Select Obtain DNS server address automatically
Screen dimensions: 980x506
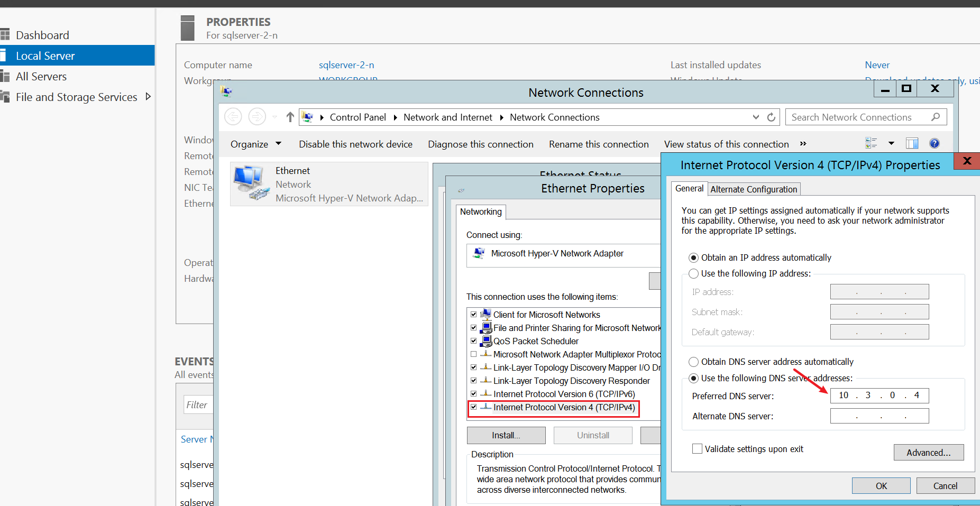point(694,362)
